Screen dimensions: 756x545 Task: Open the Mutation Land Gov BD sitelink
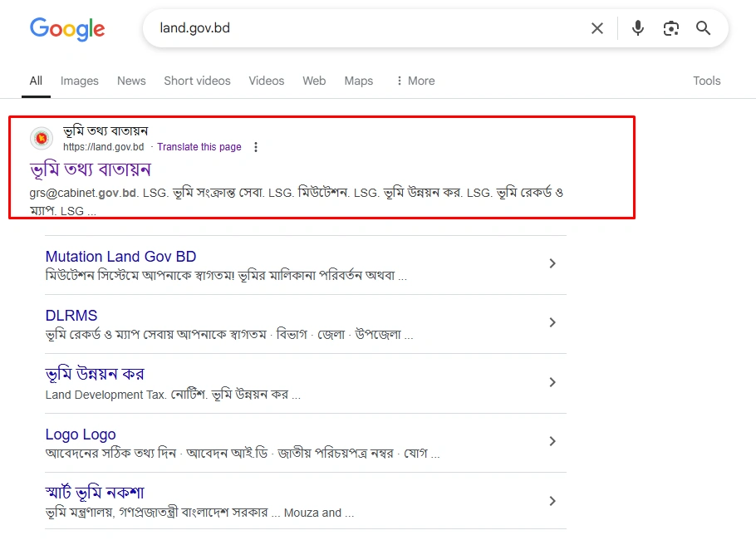[120, 257]
